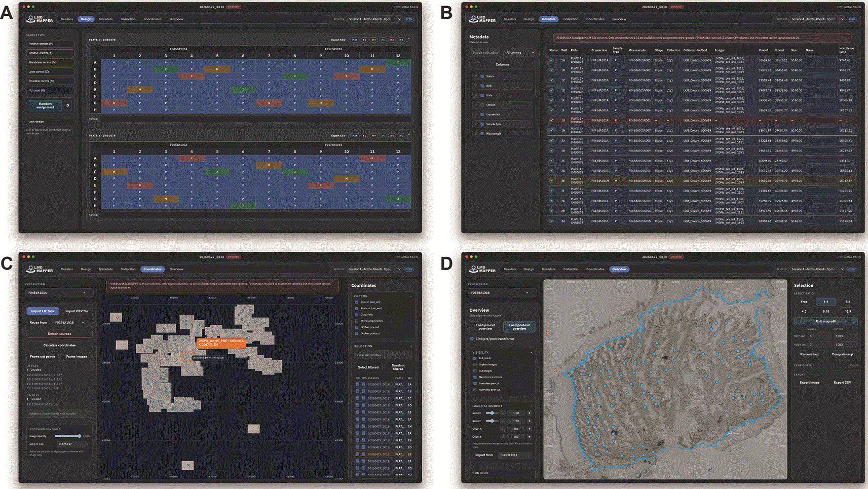Screen dimensions: 868x489
Task: Open the cryosection dropdown in panel C
Action: 60,293
